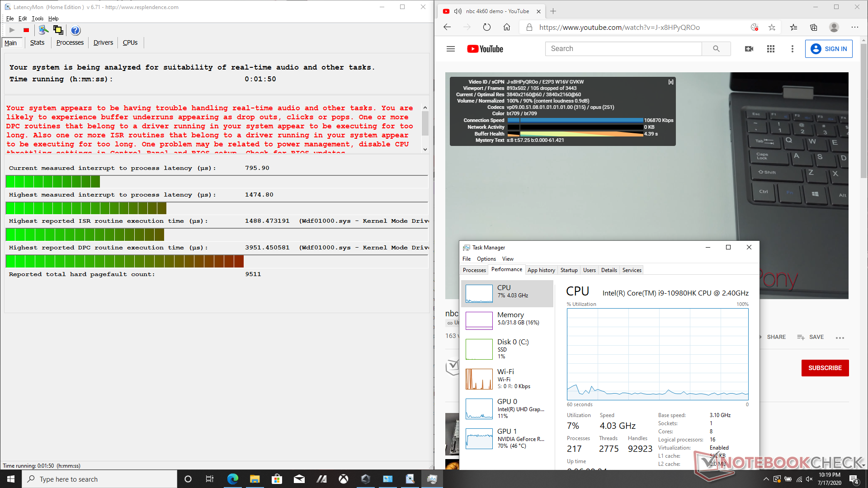The image size is (868, 488).
Task: Add page to favorites star icon
Action: point(772,27)
